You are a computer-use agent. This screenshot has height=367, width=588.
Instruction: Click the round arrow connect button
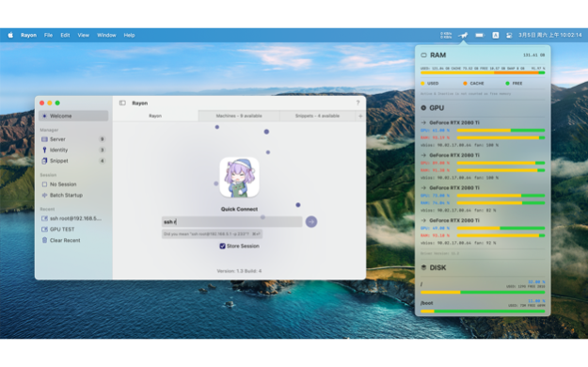tap(311, 222)
